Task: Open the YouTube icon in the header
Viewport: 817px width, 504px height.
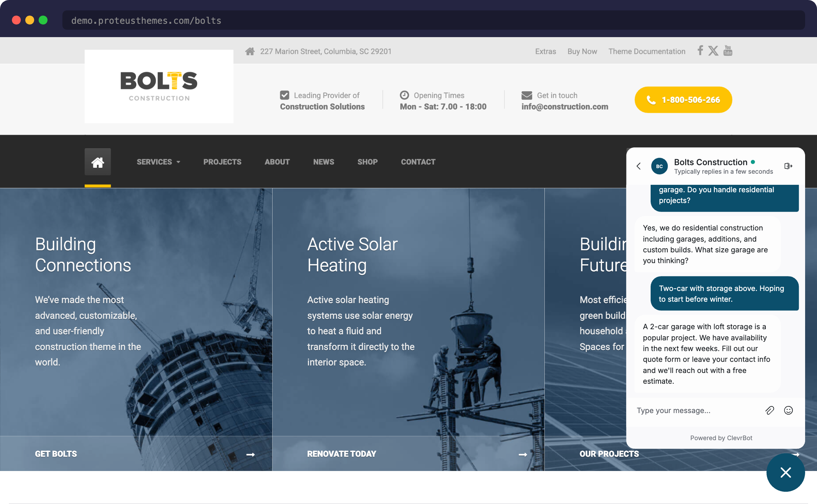Action: [728, 50]
